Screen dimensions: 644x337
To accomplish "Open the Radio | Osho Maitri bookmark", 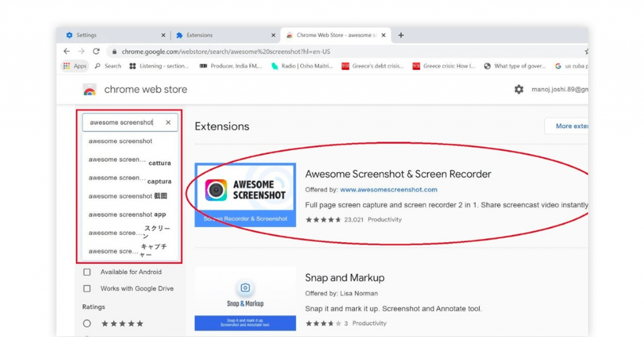I will (302, 66).
